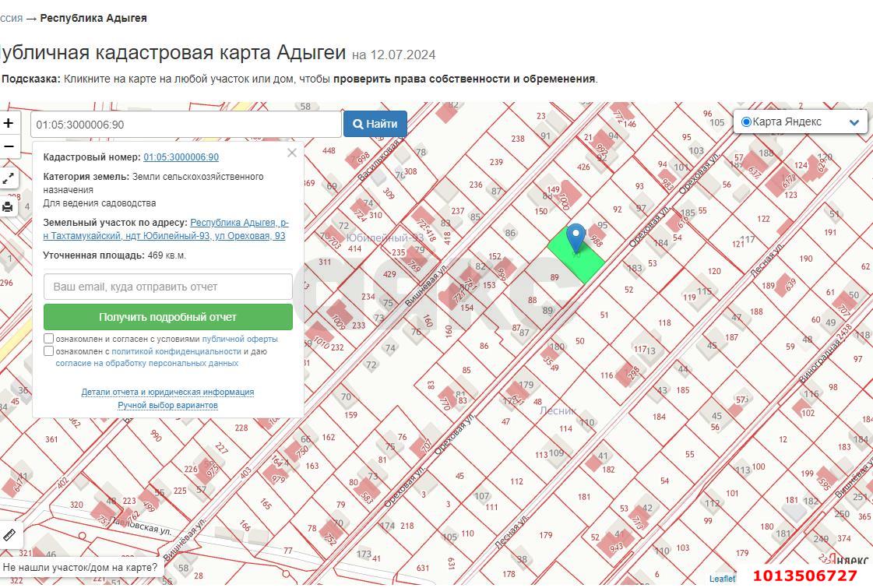Check the публичной оферты agreement checkbox

tap(49, 339)
